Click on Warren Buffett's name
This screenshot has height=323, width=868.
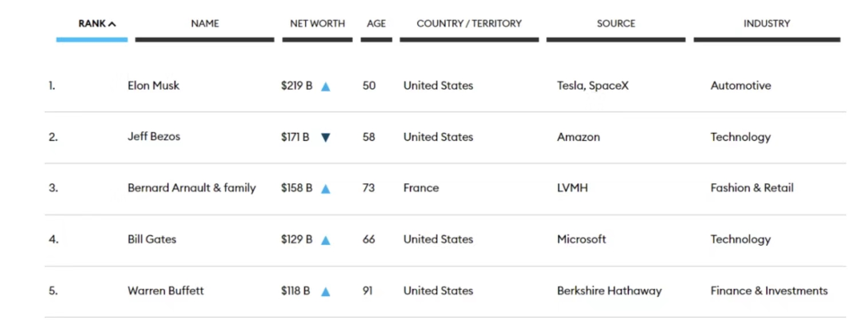[x=165, y=290]
